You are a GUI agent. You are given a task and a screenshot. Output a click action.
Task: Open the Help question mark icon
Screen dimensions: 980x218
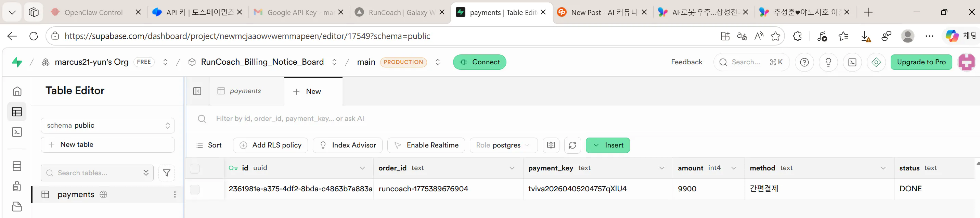804,62
